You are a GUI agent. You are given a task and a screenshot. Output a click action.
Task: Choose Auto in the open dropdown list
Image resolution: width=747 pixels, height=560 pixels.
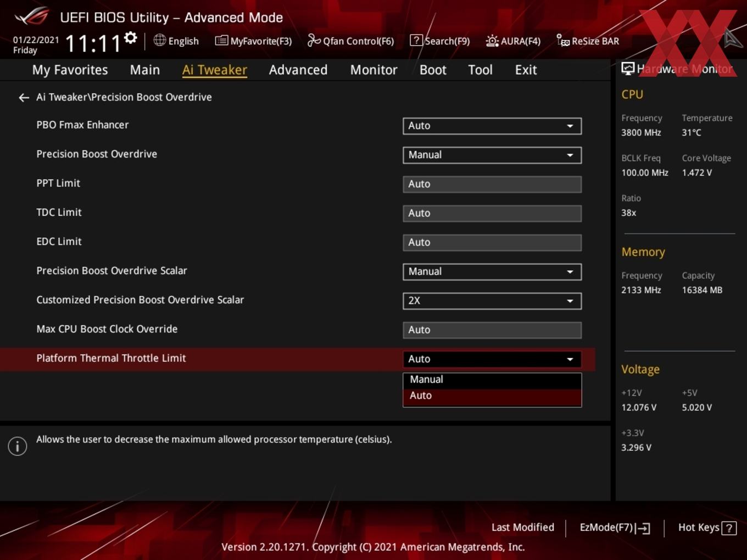(x=492, y=396)
